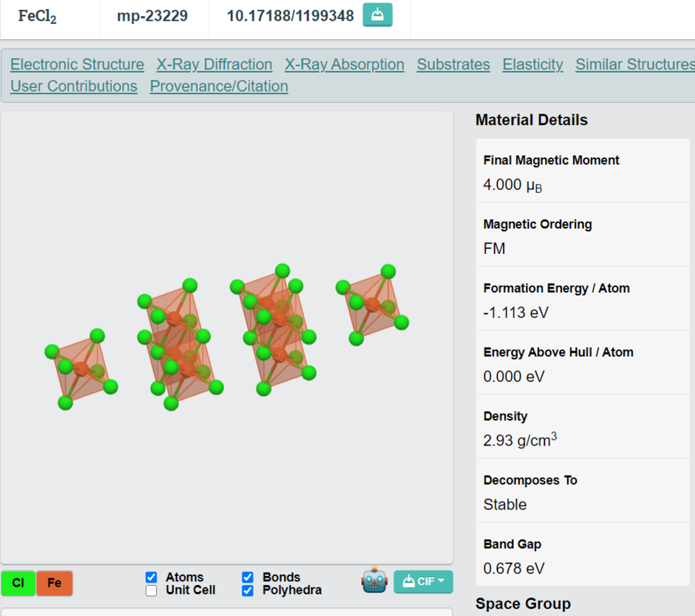Click the orange Fe element swatch
The height and width of the screenshot is (616, 695).
(x=54, y=583)
